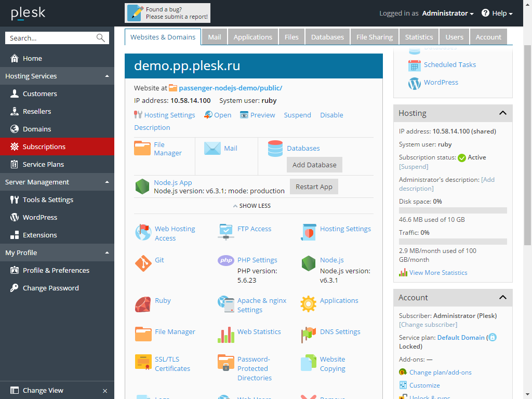This screenshot has width=532, height=399.
Task: Click the Restart App button
Action: [x=314, y=186]
